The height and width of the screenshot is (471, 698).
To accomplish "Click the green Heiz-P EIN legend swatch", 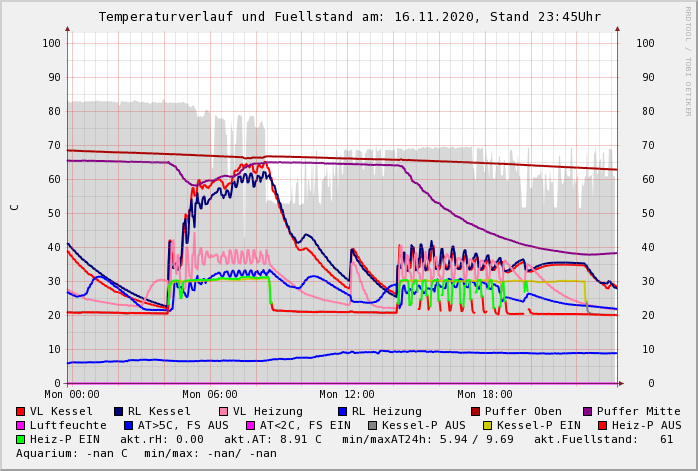I will [x=21, y=439].
